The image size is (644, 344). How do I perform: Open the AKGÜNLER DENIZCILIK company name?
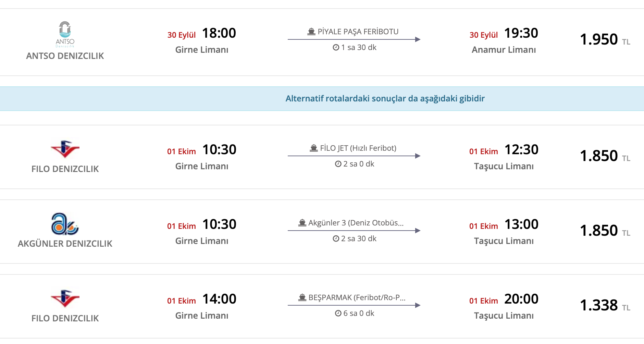(65, 244)
